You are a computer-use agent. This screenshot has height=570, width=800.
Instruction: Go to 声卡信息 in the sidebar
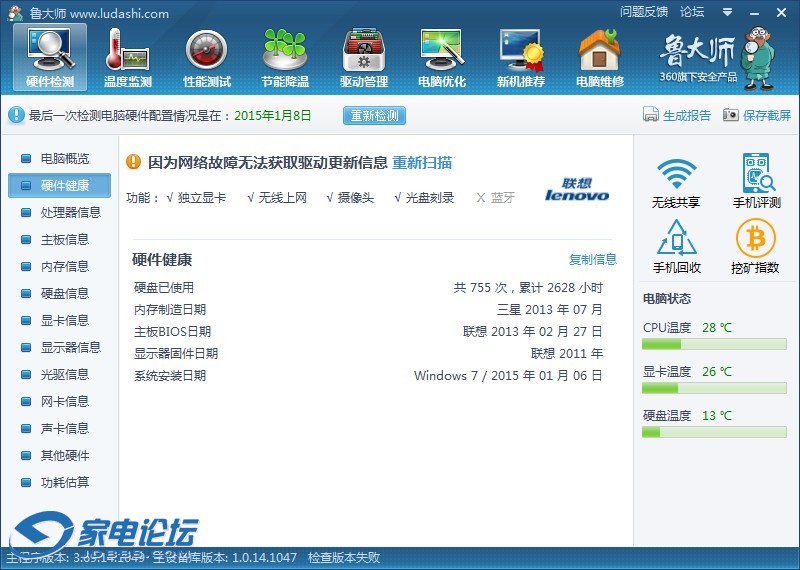click(x=59, y=429)
